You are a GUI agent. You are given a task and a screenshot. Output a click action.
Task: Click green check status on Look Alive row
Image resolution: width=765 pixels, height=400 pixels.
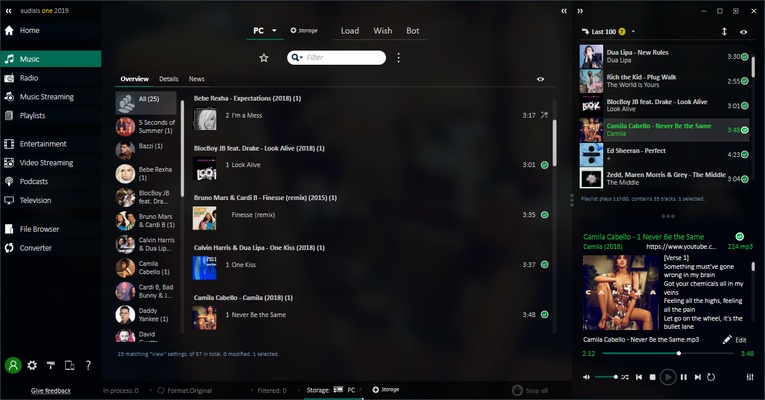pos(544,165)
